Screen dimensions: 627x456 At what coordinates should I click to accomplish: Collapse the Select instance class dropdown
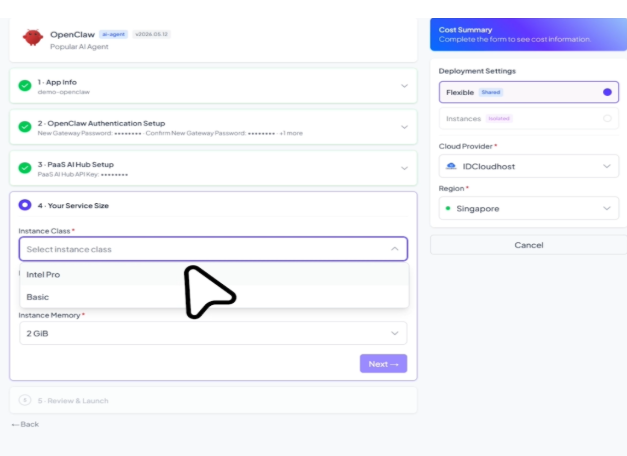click(x=213, y=249)
